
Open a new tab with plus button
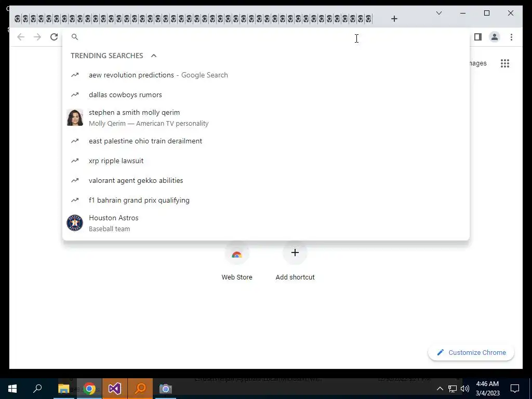pos(394,19)
